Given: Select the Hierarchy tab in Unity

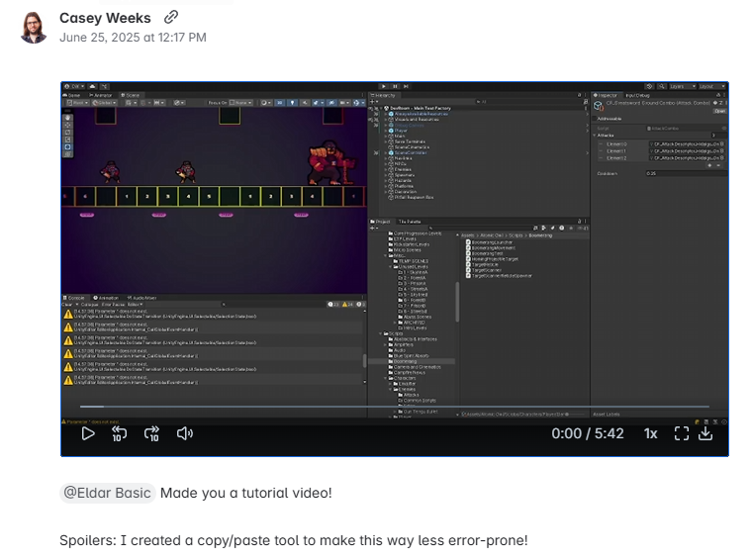Looking at the screenshot, I should click(x=382, y=96).
